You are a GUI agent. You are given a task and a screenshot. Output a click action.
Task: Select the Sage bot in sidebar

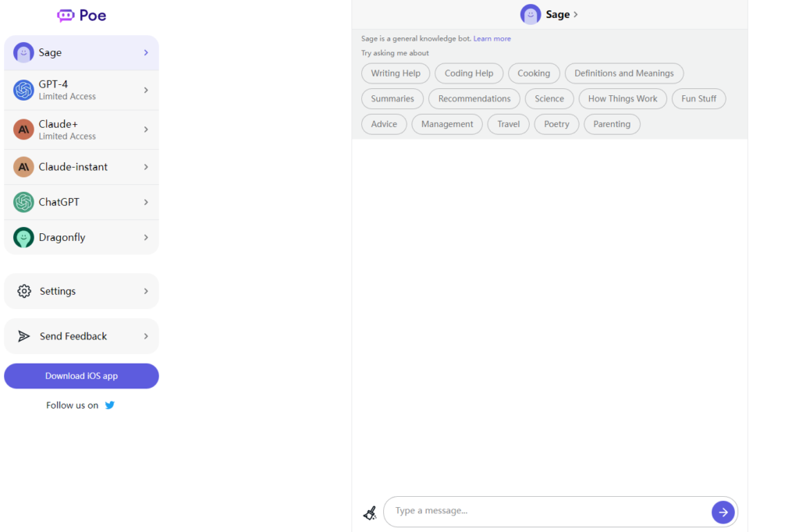(81, 53)
